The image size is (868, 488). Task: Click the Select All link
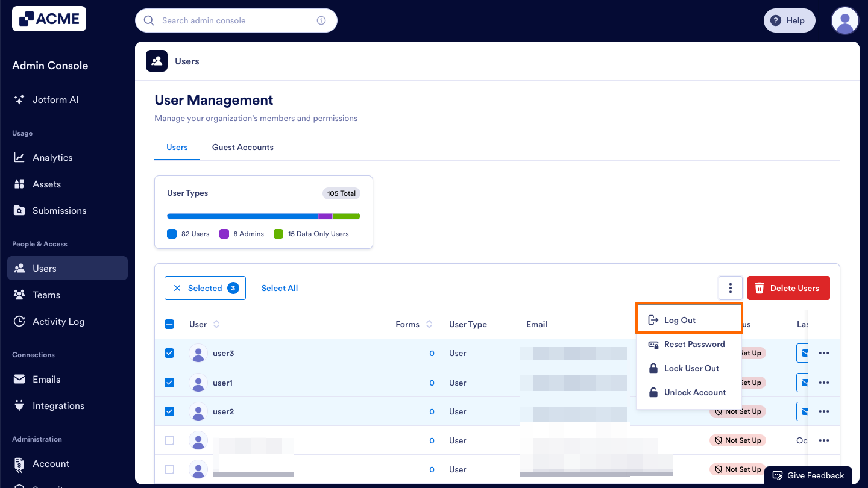click(279, 288)
